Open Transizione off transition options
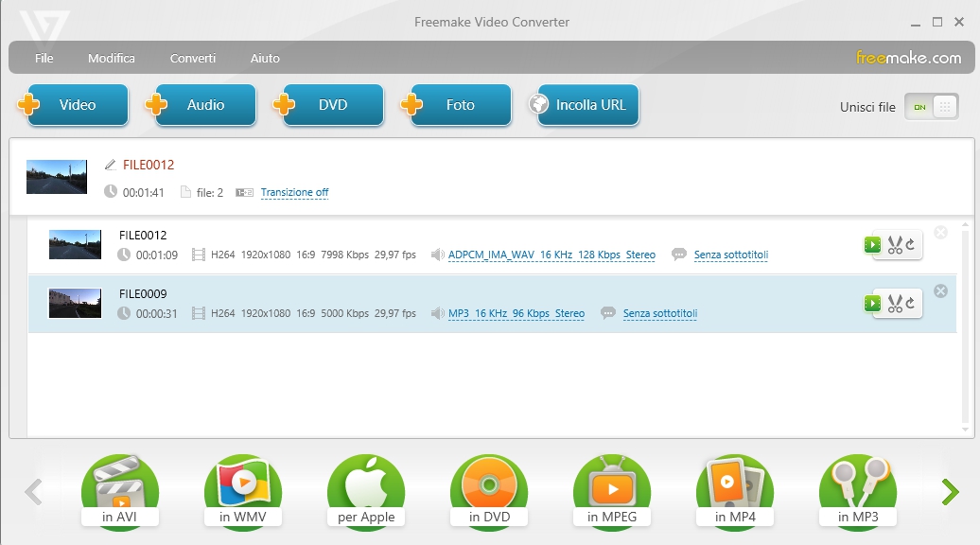 pyautogui.click(x=294, y=192)
